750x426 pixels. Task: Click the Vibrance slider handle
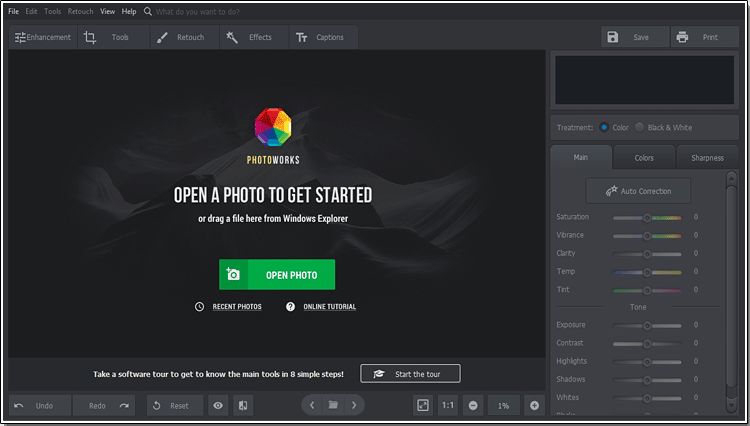tap(647, 236)
